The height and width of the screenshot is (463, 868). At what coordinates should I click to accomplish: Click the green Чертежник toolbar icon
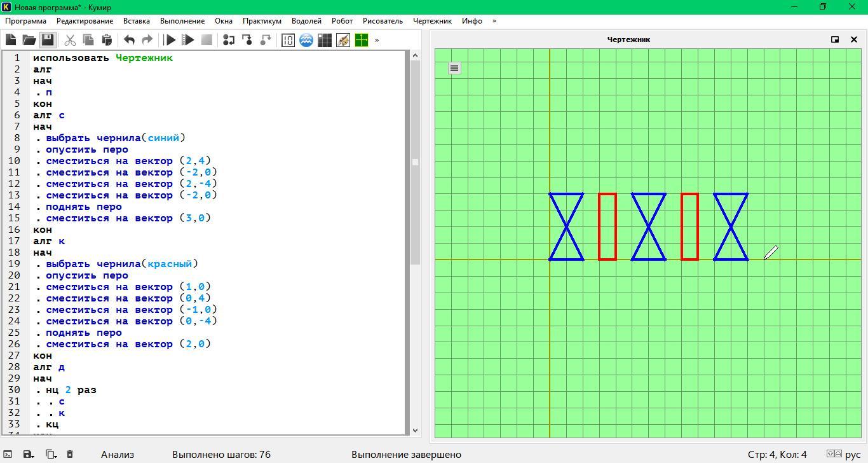pos(362,40)
